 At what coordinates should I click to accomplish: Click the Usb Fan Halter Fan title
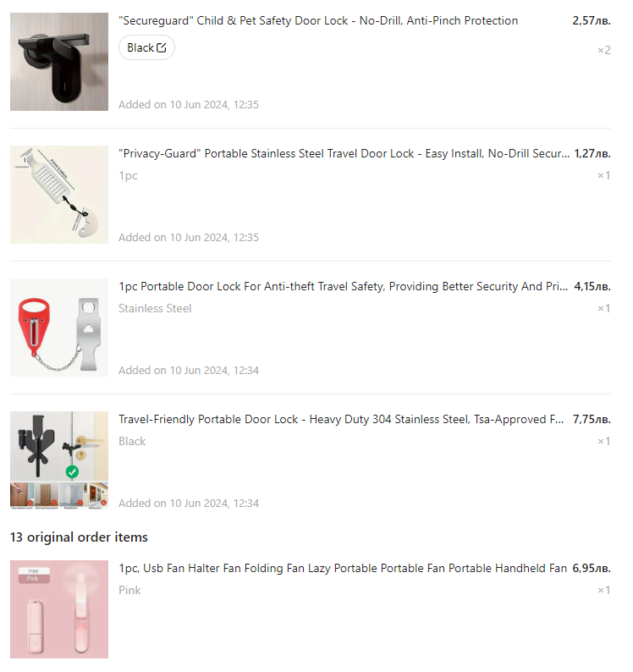pyautogui.click(x=343, y=569)
